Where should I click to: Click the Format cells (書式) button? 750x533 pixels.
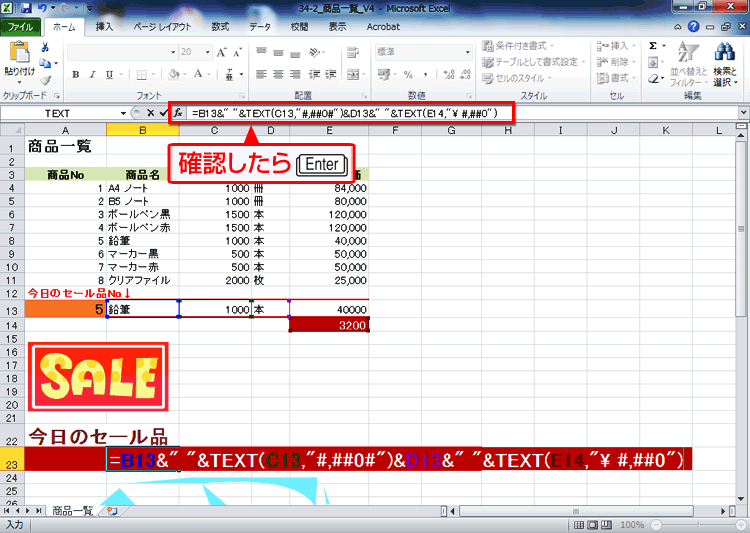tap(617, 78)
